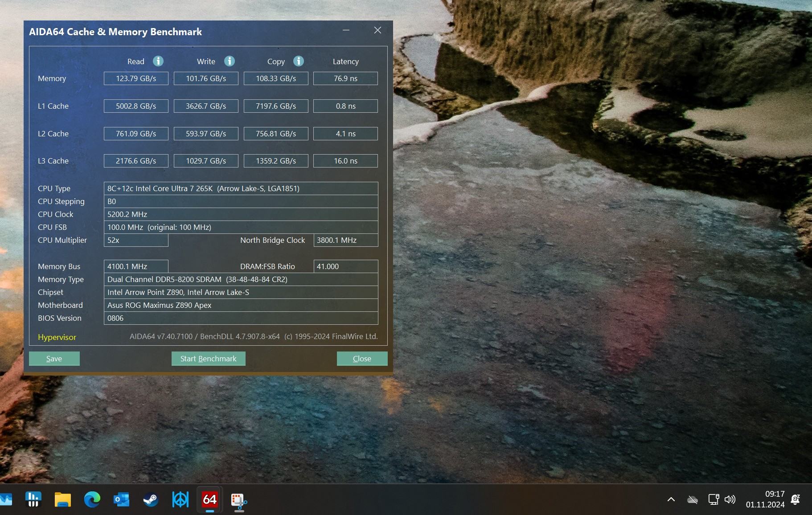This screenshot has height=515, width=812.
Task: Click L3 Cache latency 16.0 ns
Action: tap(346, 161)
